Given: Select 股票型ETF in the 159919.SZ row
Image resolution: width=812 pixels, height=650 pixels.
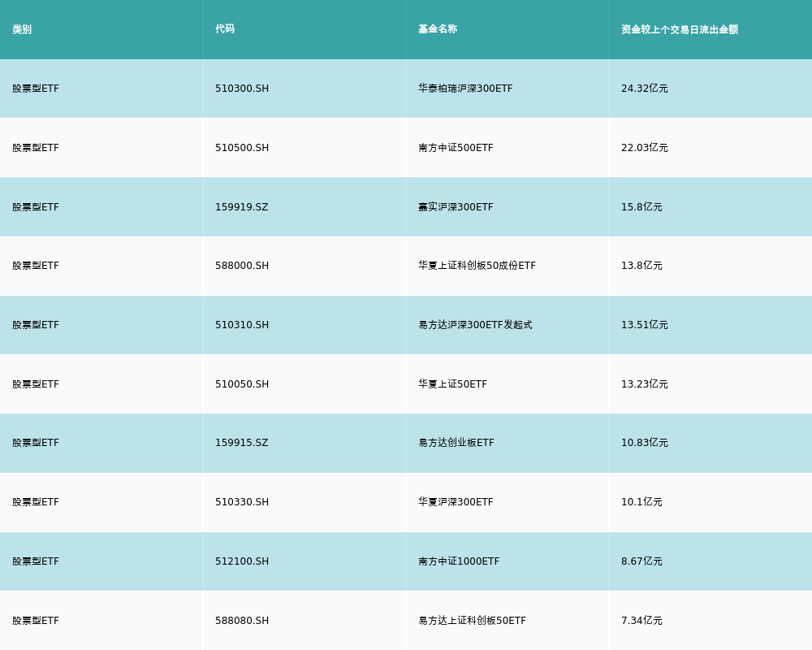Looking at the screenshot, I should 36,207.
